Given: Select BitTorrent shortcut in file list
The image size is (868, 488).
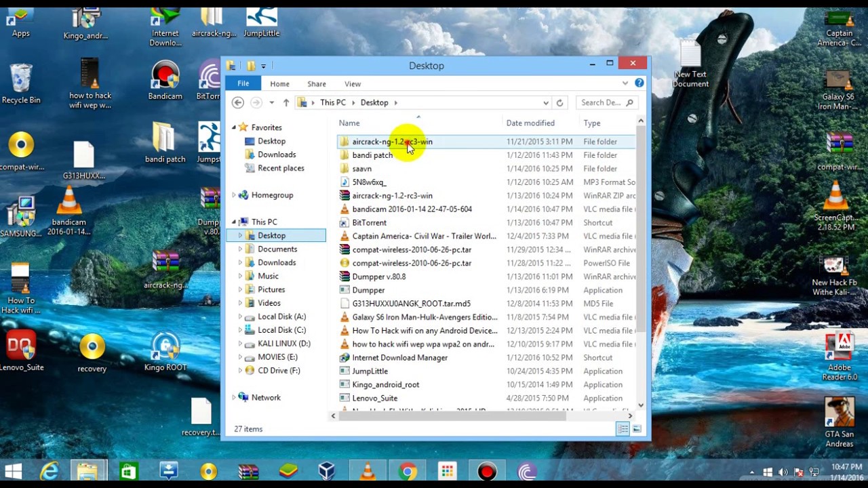Looking at the screenshot, I should click(486, 223).
